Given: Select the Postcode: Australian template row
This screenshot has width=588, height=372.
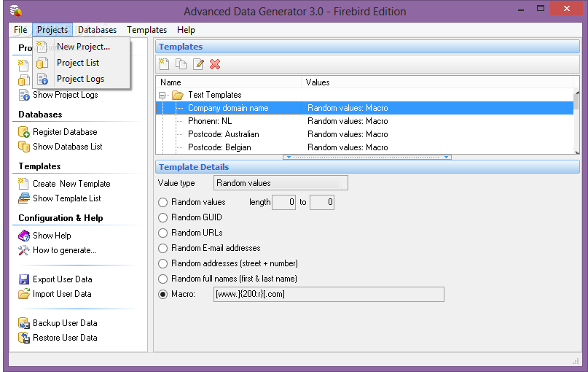Looking at the screenshot, I should (x=364, y=134).
